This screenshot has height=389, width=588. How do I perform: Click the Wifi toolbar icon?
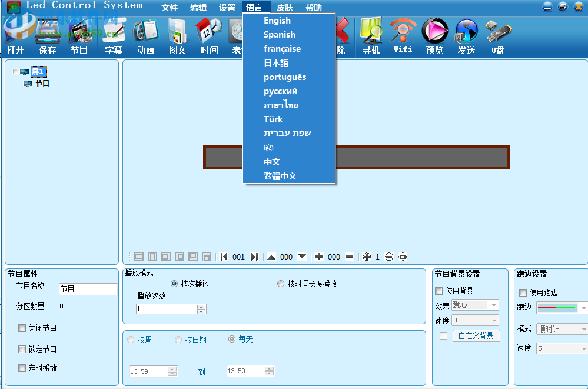[403, 35]
